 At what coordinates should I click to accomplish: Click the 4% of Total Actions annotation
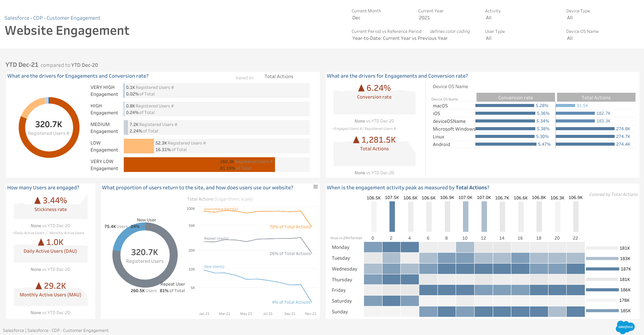[291, 303]
